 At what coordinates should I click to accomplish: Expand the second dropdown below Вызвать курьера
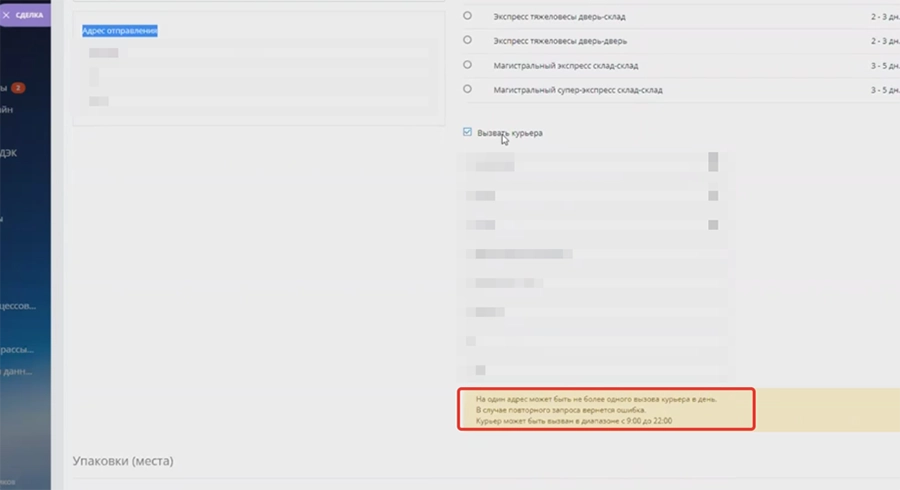[x=712, y=195]
